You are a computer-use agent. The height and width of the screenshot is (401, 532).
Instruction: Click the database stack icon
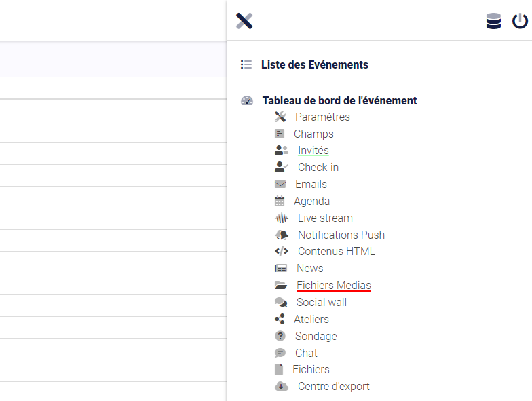493,21
